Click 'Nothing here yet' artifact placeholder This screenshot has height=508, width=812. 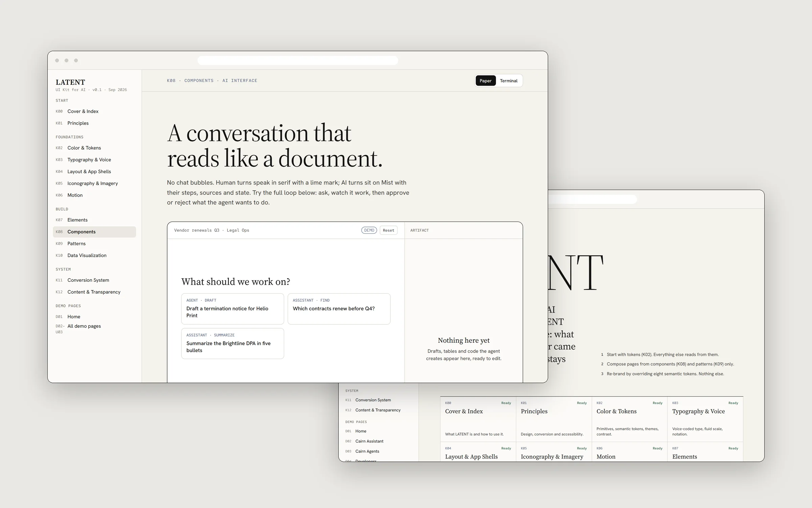pos(464,340)
